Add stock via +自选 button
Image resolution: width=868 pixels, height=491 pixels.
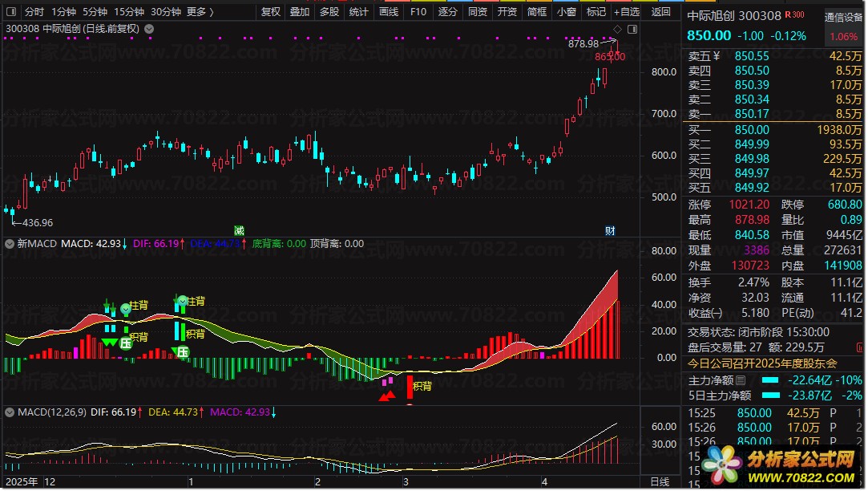626,12
